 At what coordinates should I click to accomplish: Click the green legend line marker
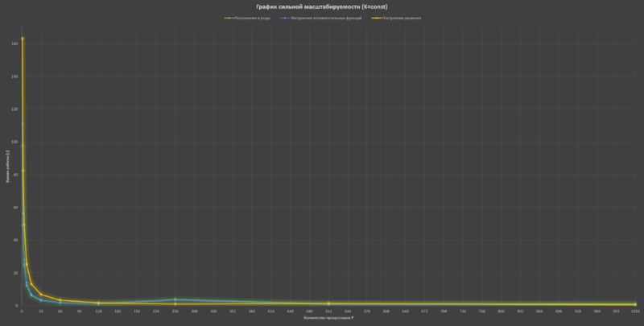coord(229,18)
